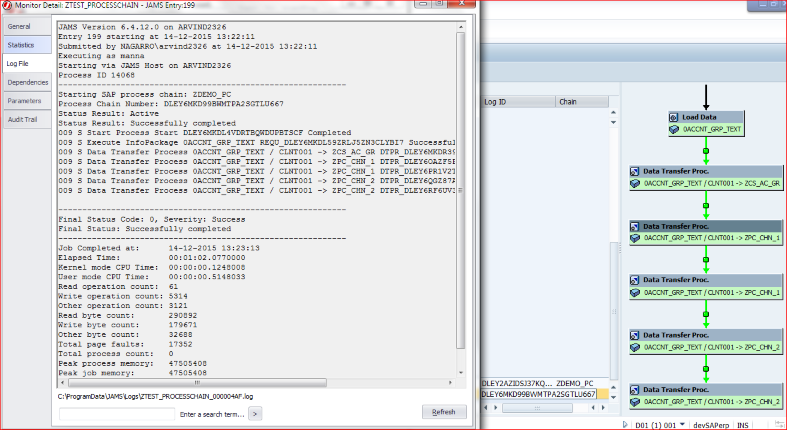Click the 'Final Status Code: 0, Severity: Success' line
Image resolution: width=787 pixels, height=430 pixels.
point(152,219)
